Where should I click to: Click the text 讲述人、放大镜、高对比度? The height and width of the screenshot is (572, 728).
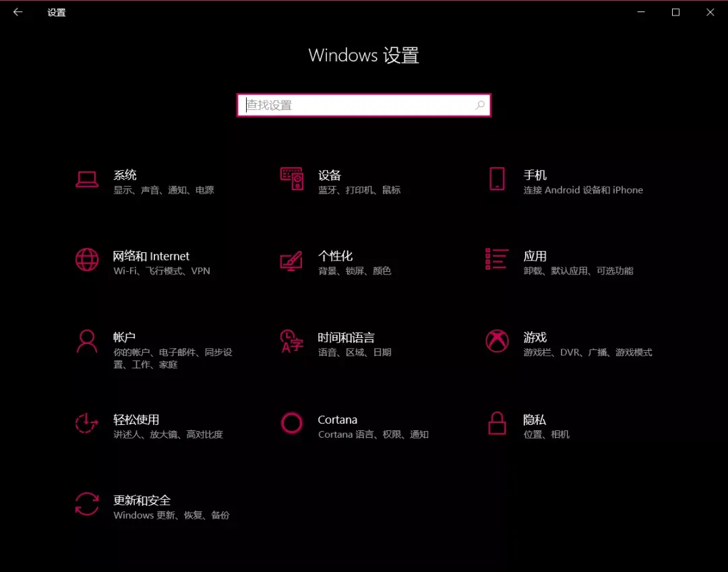[168, 434]
